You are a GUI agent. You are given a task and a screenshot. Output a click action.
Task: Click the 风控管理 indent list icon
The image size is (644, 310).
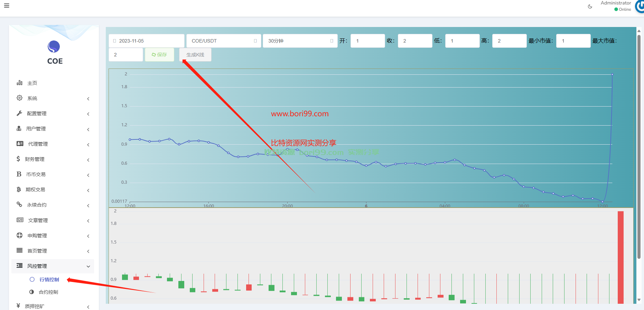[x=20, y=266]
